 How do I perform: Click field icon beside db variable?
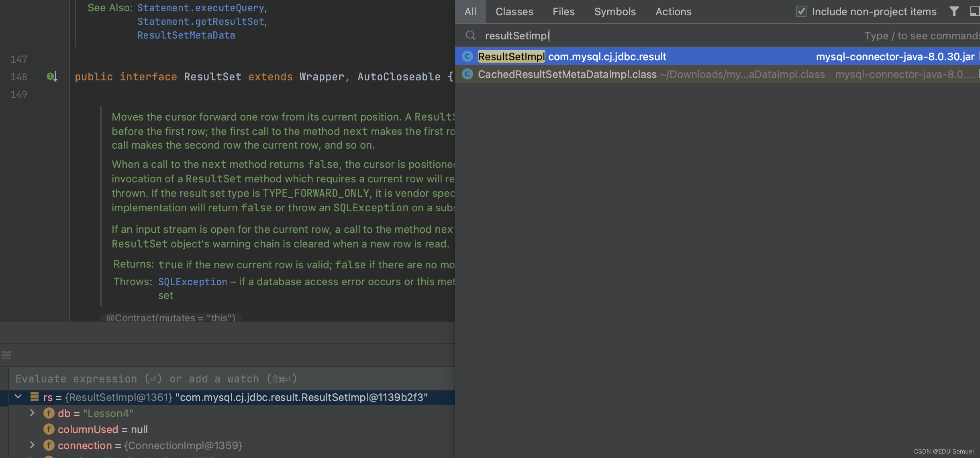click(x=49, y=413)
